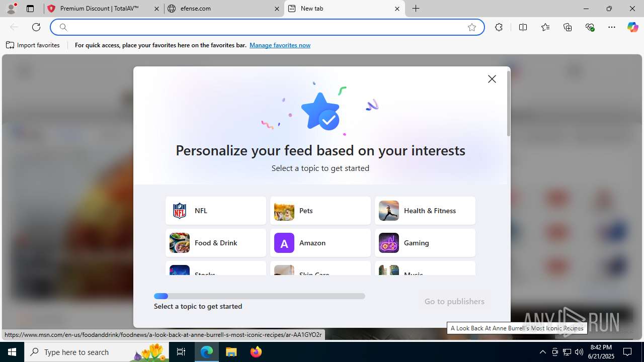Toggle Split screen icon
The height and width of the screenshot is (362, 644).
(x=523, y=27)
